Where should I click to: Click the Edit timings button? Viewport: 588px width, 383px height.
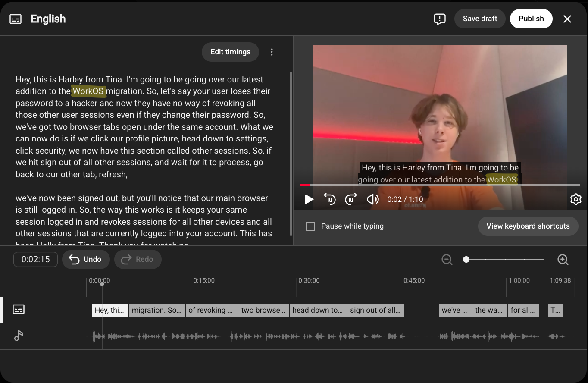(x=230, y=52)
